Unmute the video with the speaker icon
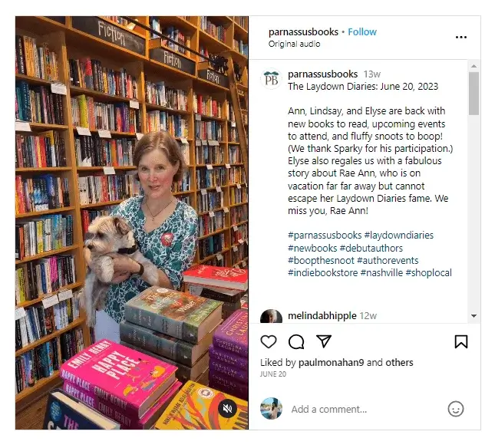Image resolution: width=495 pixels, height=448 pixels. 227,409
